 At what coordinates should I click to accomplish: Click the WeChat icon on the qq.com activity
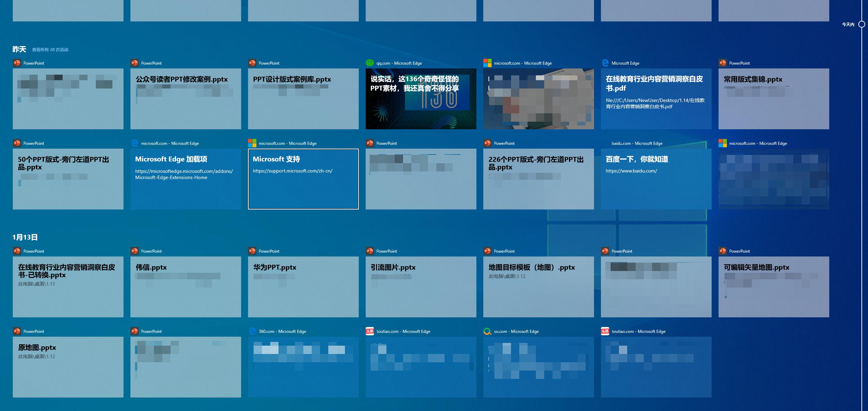point(369,63)
